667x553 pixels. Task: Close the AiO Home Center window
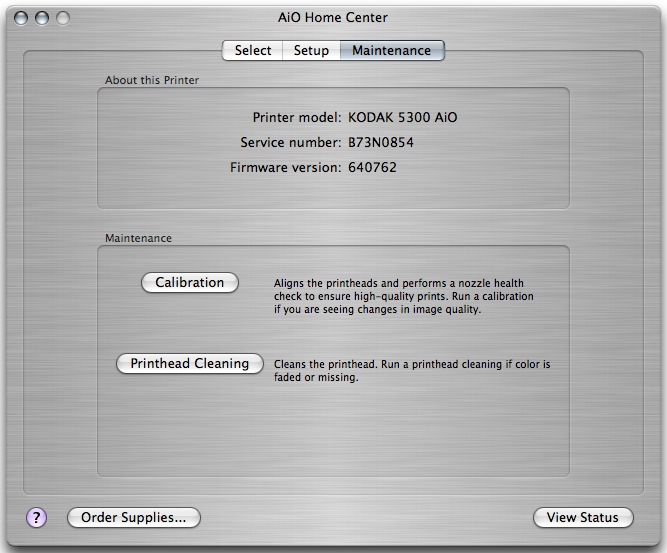click(x=23, y=17)
